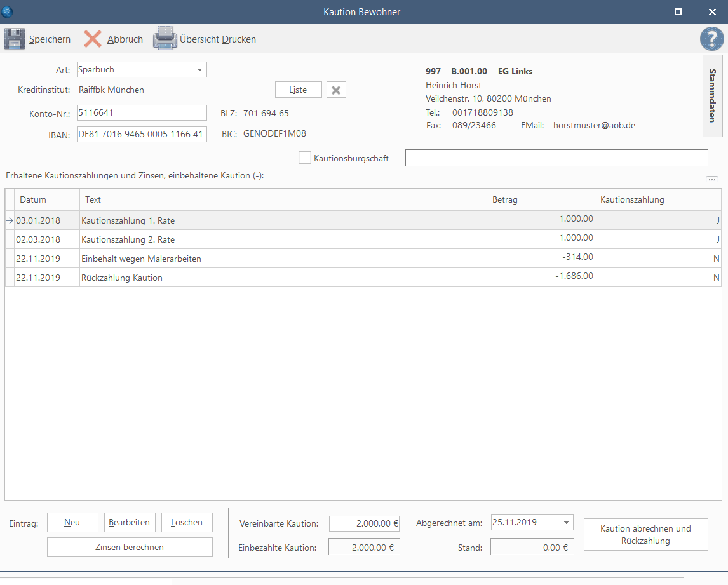Image resolution: width=728 pixels, height=585 pixels.
Task: Click the Vereinbarte Kaution amount field
Action: click(x=364, y=523)
